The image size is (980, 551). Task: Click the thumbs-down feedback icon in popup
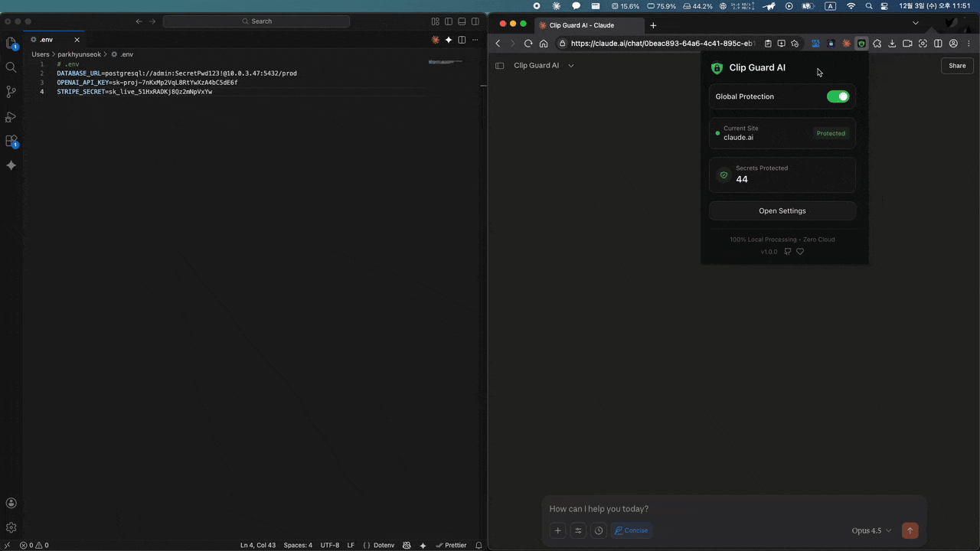click(787, 252)
